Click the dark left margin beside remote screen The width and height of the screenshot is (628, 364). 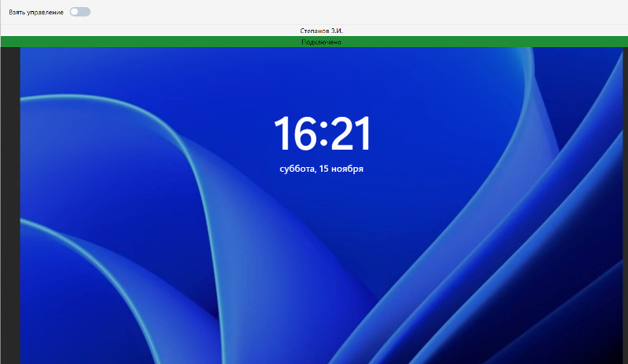coord(9,204)
